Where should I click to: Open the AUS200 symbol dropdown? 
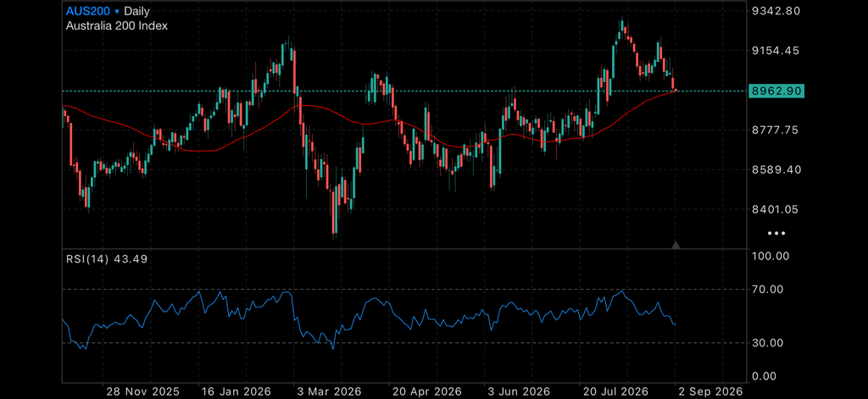pyautogui.click(x=93, y=11)
